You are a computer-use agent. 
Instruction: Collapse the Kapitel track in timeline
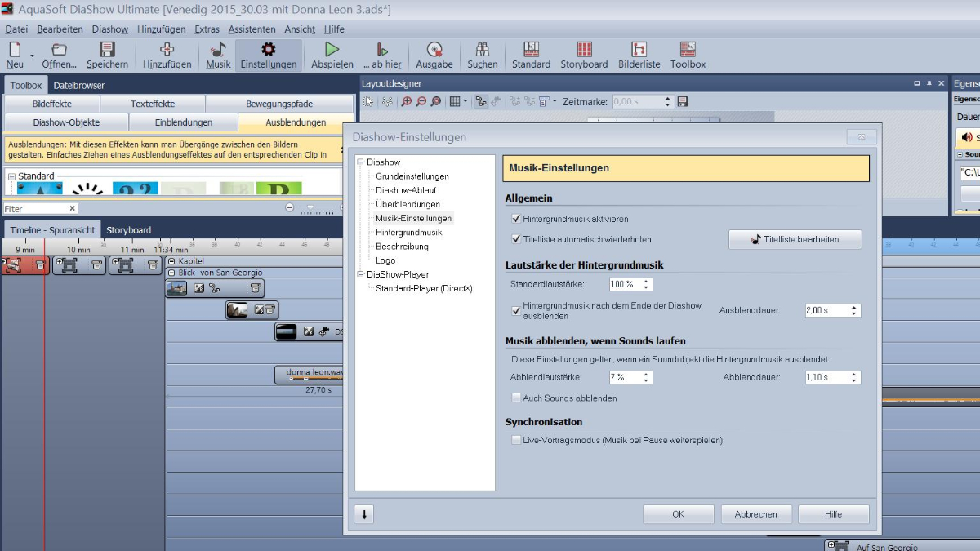(171, 261)
